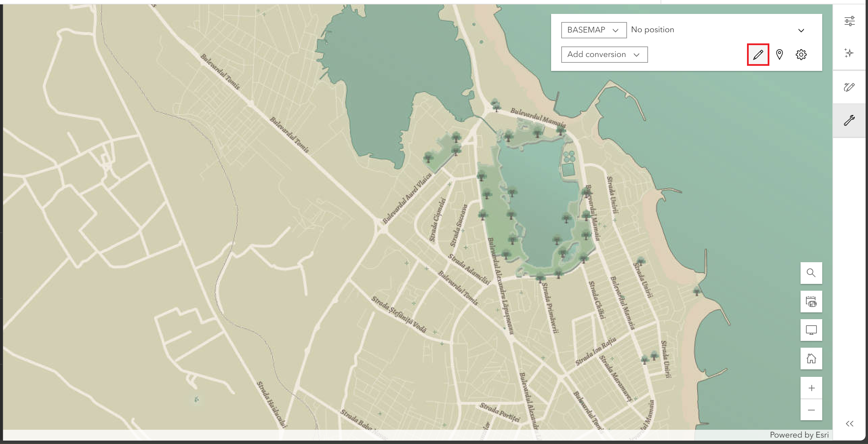Zoom in with the plus button
Screen dimensions: 868x444
[811, 388]
